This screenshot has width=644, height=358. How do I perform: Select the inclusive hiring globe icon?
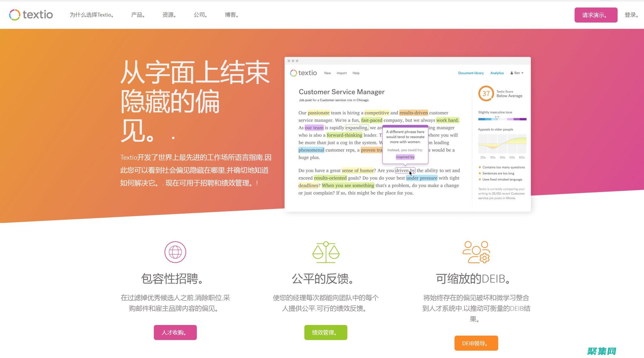[x=175, y=251]
